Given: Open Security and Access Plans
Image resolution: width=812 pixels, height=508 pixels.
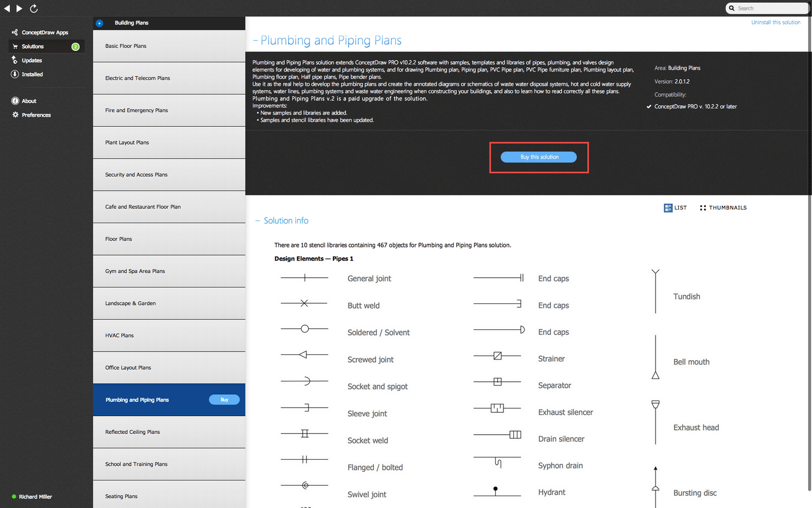Looking at the screenshot, I should click(x=169, y=175).
